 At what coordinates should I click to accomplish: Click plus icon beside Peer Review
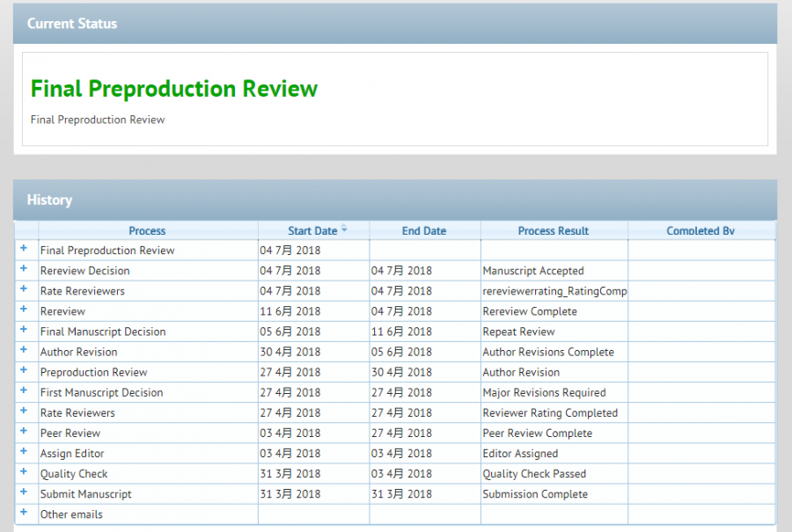[x=24, y=431]
